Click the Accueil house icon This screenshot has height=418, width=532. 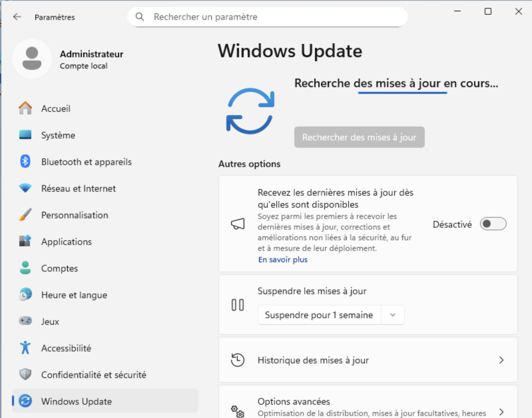25,108
